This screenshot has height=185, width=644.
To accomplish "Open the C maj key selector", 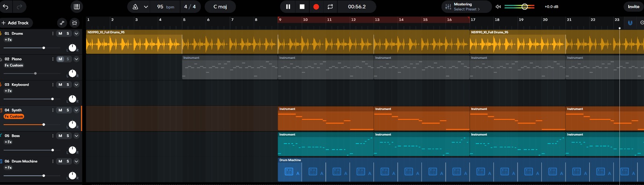I will tap(220, 7).
